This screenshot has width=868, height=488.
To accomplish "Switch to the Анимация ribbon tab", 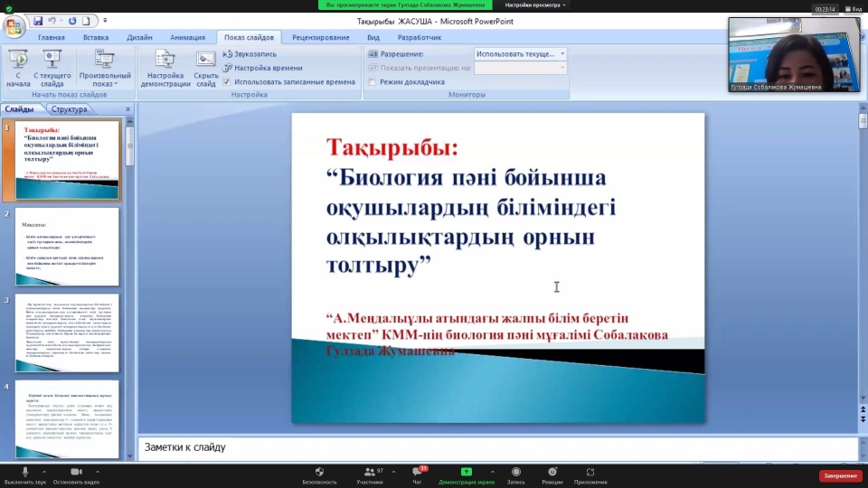I will 187,38.
